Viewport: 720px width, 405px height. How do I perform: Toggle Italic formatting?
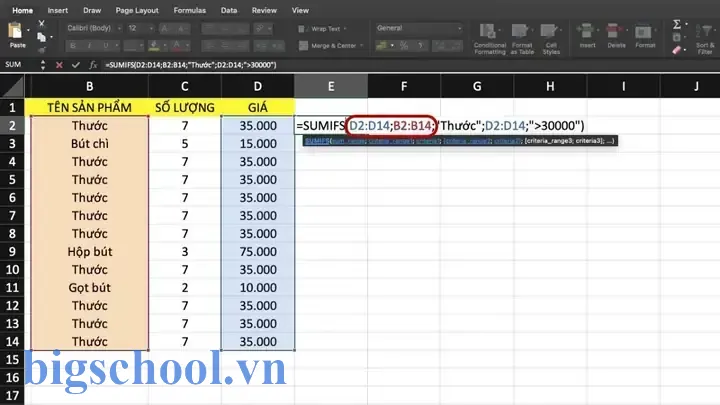click(x=89, y=45)
